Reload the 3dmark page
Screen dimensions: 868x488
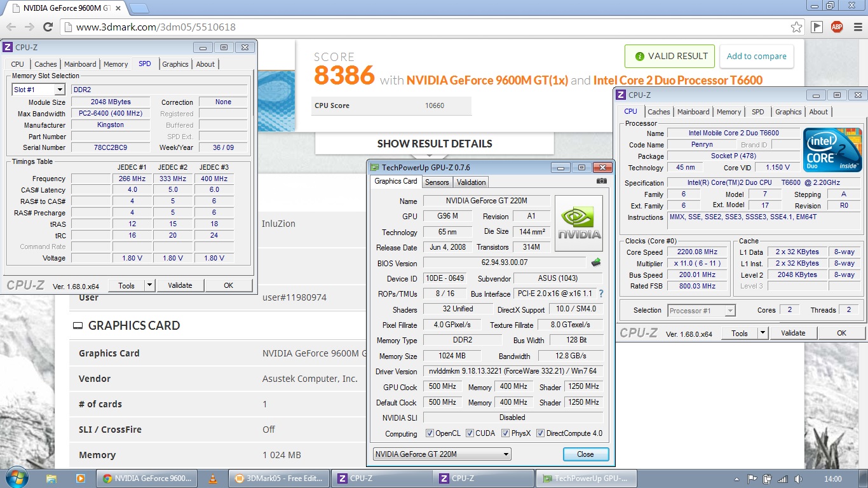pyautogui.click(x=48, y=27)
